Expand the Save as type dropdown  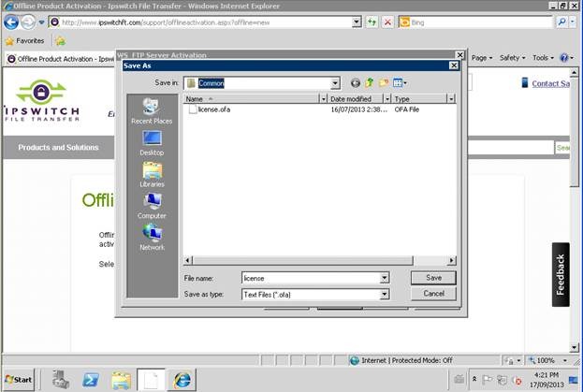point(385,295)
